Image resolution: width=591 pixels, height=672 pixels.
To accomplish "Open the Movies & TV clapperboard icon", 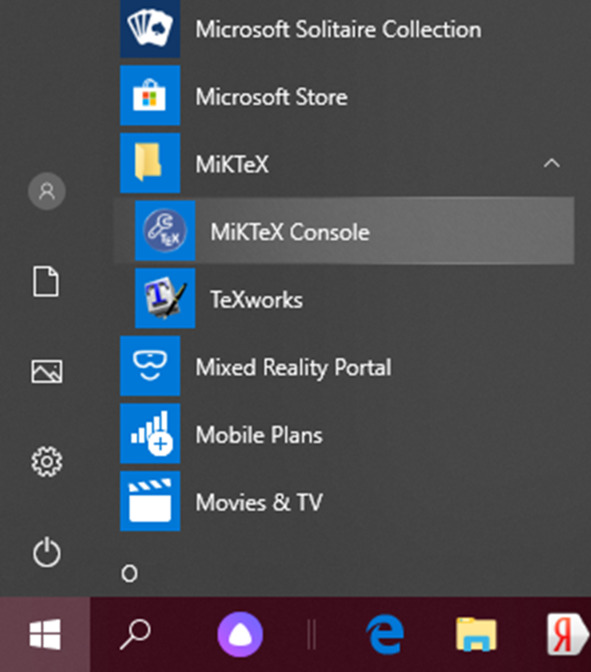I will (150, 501).
